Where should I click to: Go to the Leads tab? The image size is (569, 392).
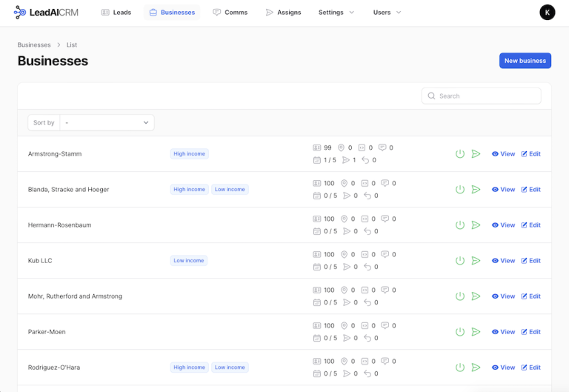tap(116, 13)
